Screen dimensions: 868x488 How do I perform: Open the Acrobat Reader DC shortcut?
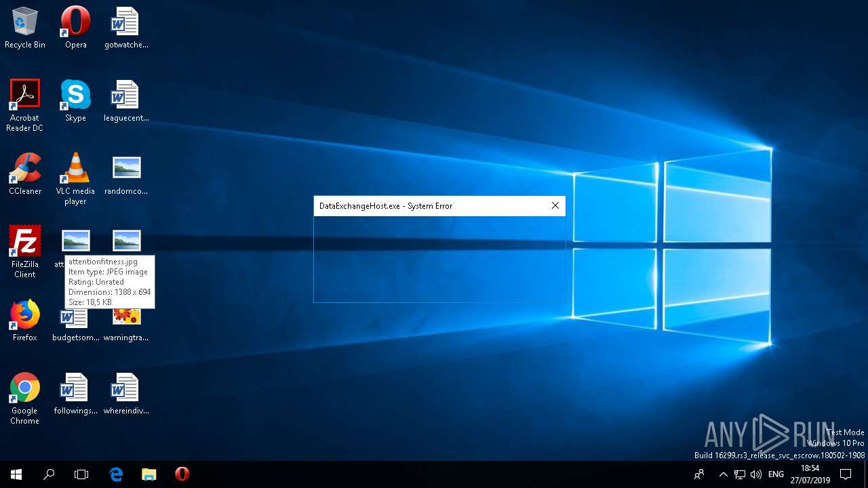point(25,105)
